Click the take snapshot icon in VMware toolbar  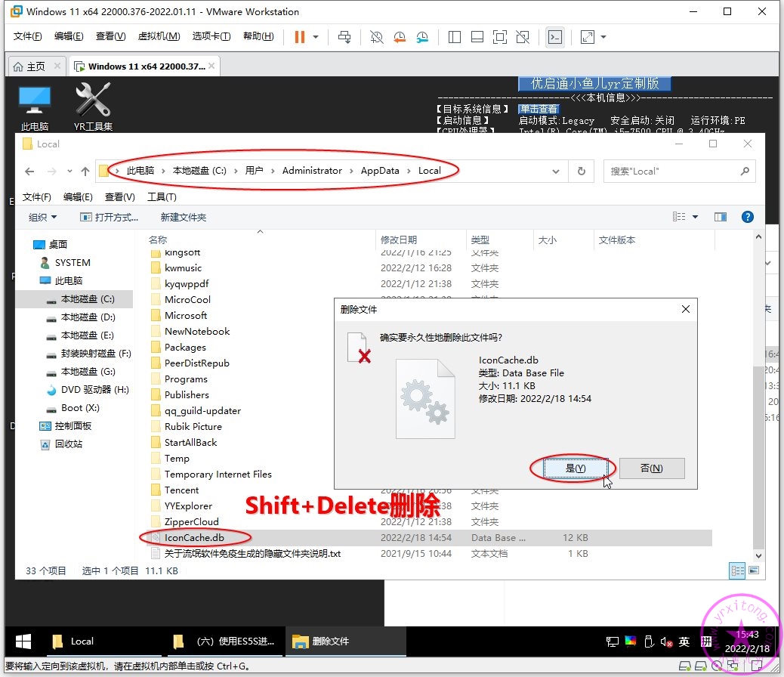pos(376,37)
